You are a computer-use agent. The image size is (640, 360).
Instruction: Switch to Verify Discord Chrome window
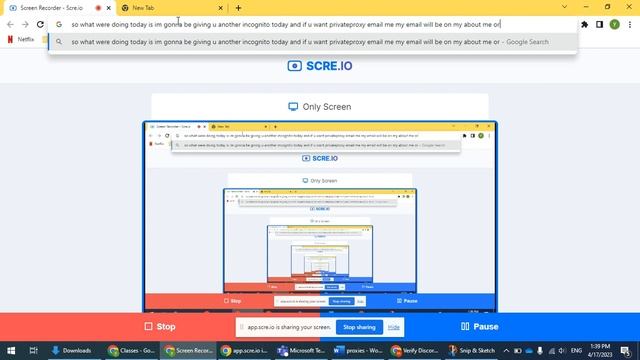414,350
